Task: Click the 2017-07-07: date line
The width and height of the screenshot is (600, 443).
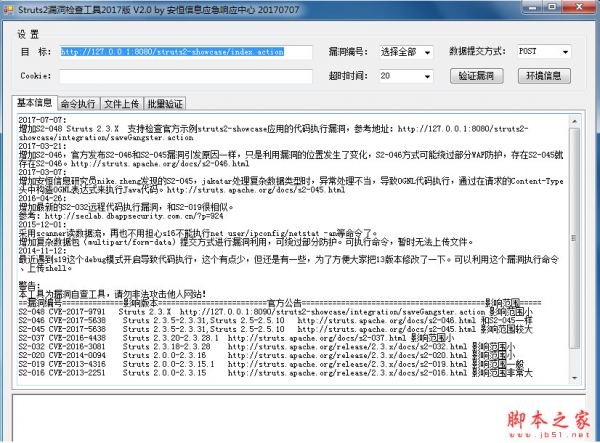Action: (42, 120)
